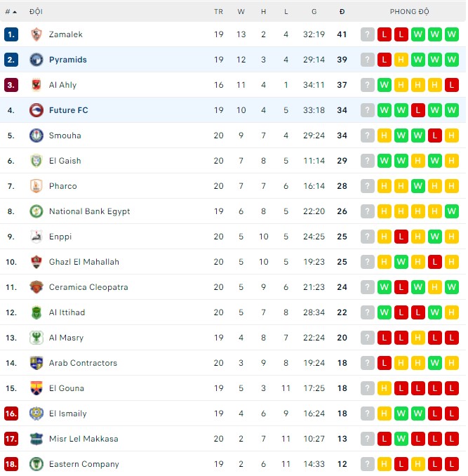Click the Al Ahly club crest icon
Image resolution: width=468 pixels, height=476 pixels.
click(x=36, y=85)
